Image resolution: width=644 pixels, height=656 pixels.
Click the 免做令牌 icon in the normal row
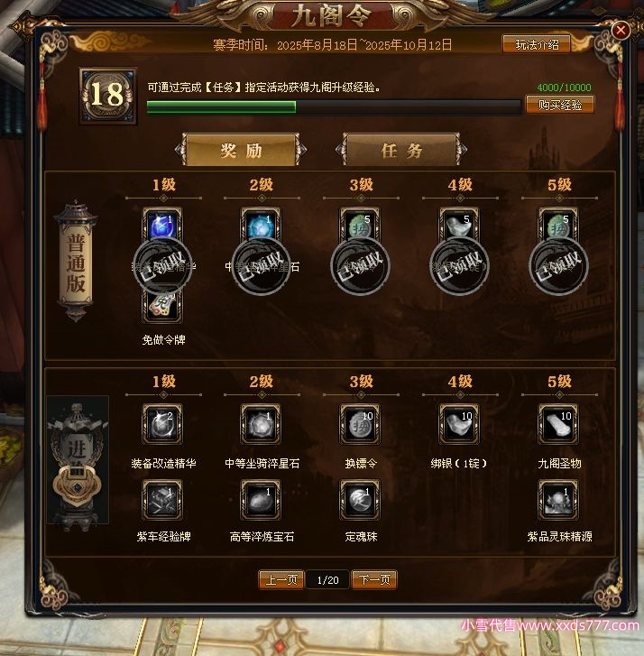[x=162, y=306]
